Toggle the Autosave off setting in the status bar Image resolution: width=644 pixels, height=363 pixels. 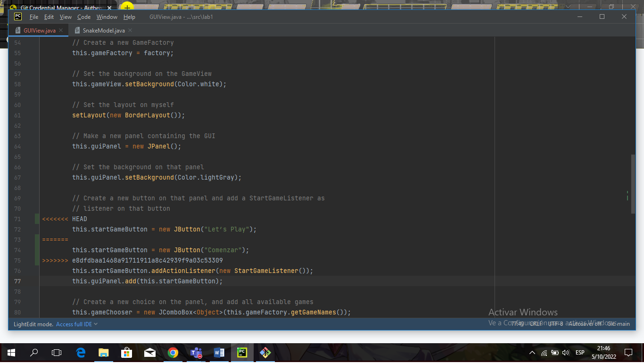tap(585, 324)
